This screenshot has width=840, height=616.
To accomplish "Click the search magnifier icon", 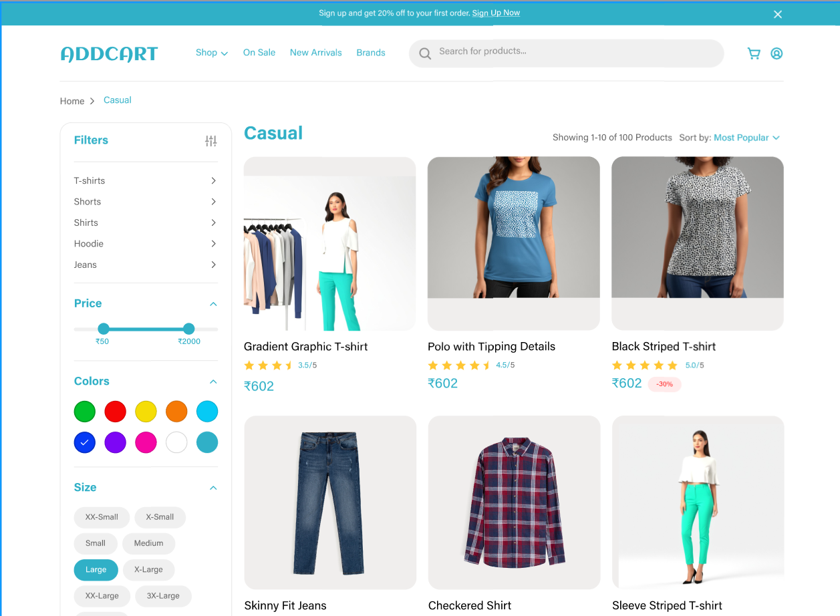I will coord(425,53).
